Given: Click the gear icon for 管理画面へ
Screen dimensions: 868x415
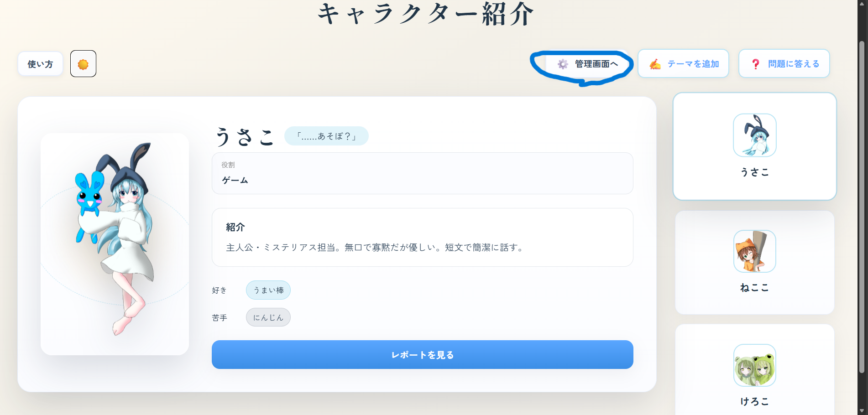Looking at the screenshot, I should (563, 64).
